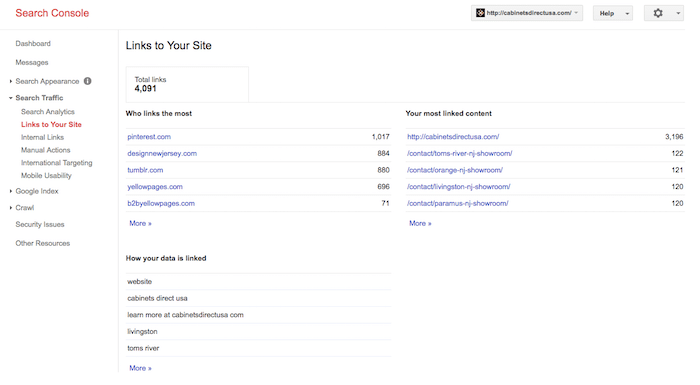Click the 696 count for yellowpages.com
This screenshot has width=700, height=385.
383,187
